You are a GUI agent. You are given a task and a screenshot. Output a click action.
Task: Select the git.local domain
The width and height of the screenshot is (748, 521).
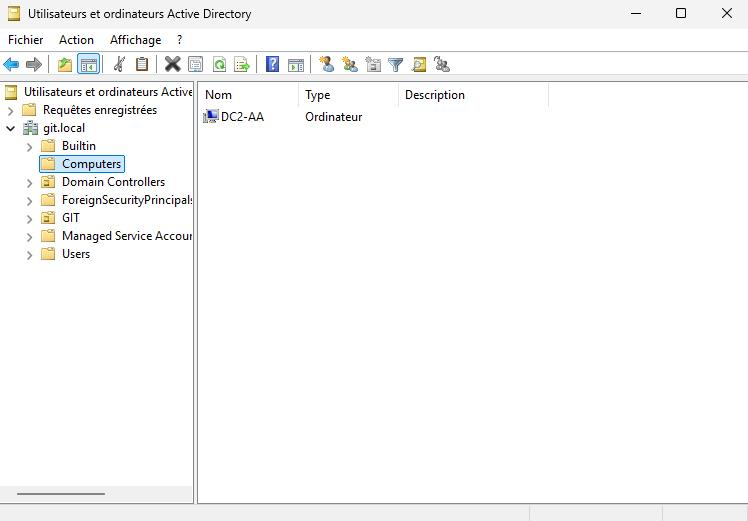pos(64,128)
